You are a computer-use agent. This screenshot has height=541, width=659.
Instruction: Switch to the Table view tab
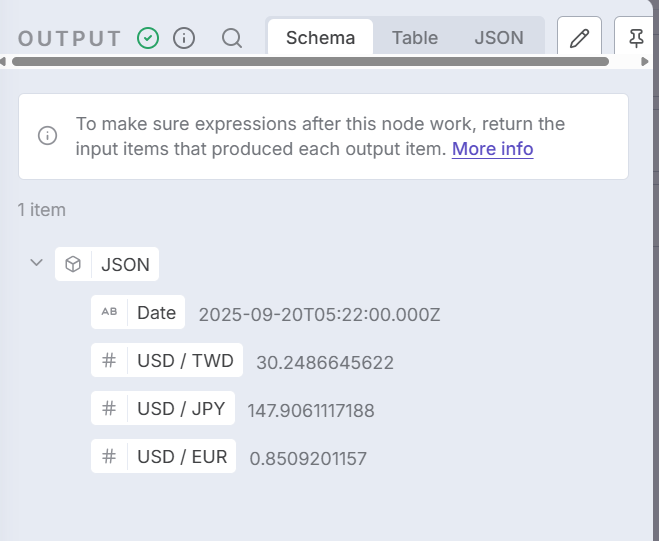(415, 38)
